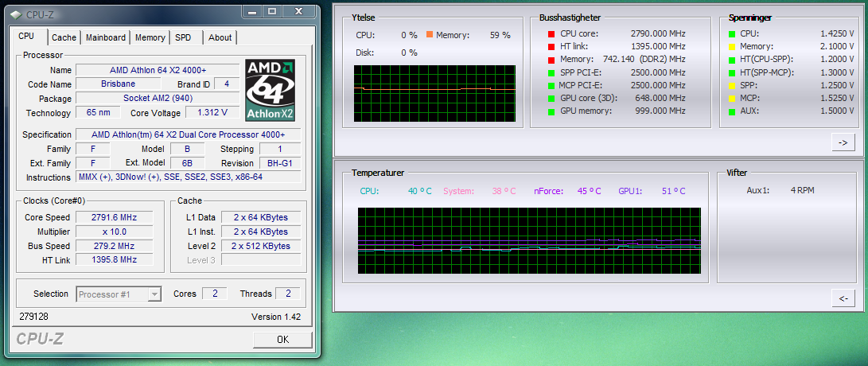Click the Level 2 cache value

click(261, 246)
